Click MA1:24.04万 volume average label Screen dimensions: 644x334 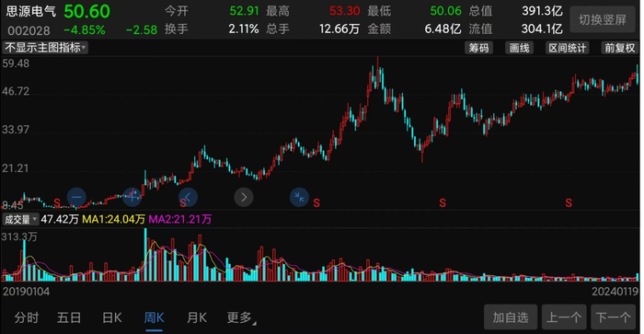coord(114,219)
